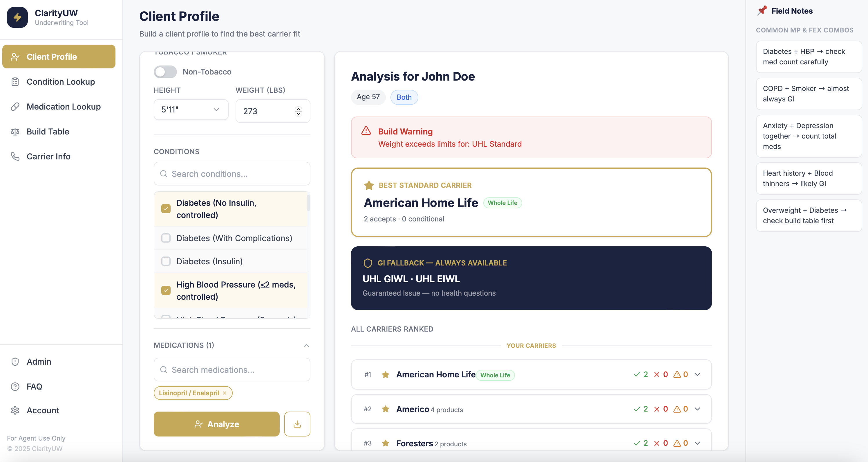This screenshot has height=462, width=868.
Task: Remove the Lisinopril / Enalapril chip
Action: (225, 393)
